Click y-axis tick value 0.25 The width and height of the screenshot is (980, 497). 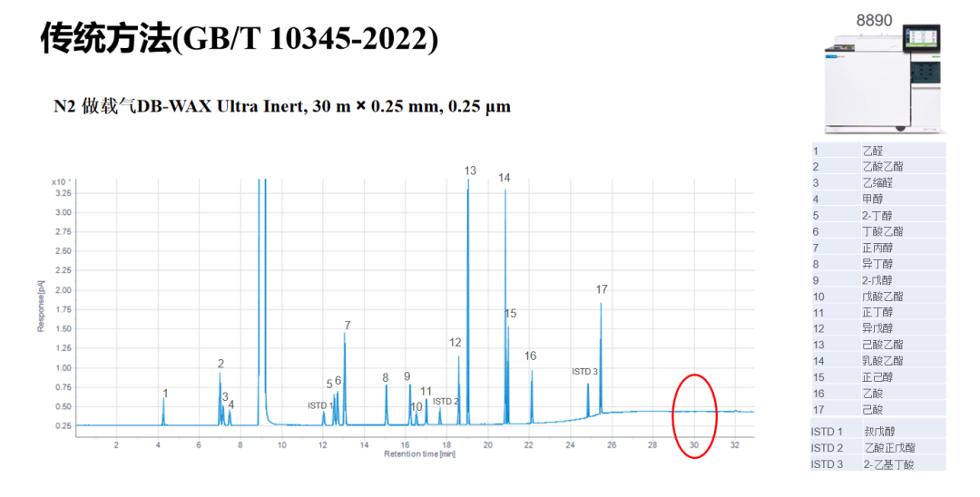pyautogui.click(x=64, y=426)
